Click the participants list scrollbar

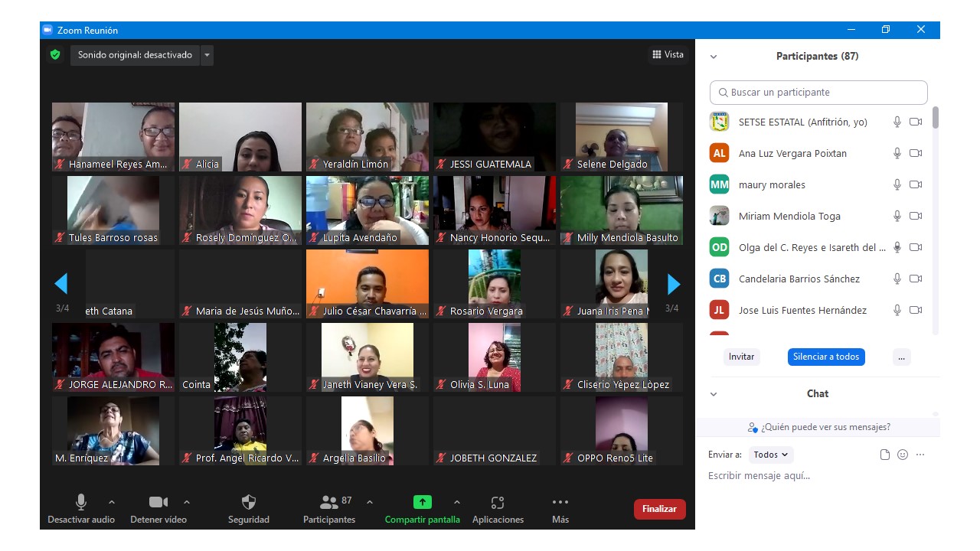[935, 117]
